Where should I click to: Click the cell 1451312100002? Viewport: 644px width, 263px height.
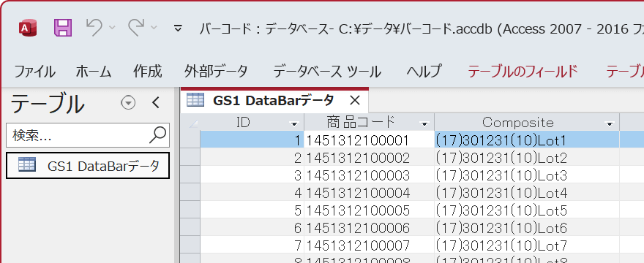click(370, 158)
